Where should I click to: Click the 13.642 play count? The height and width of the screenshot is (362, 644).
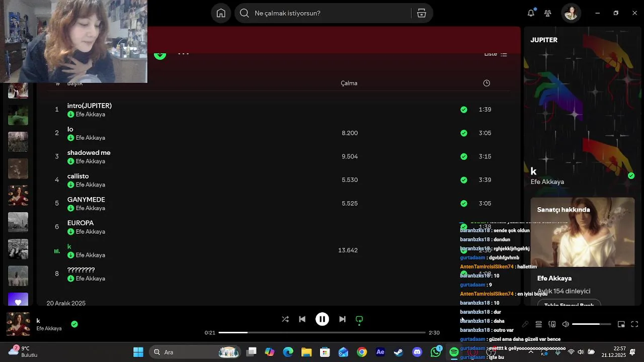coord(348,250)
